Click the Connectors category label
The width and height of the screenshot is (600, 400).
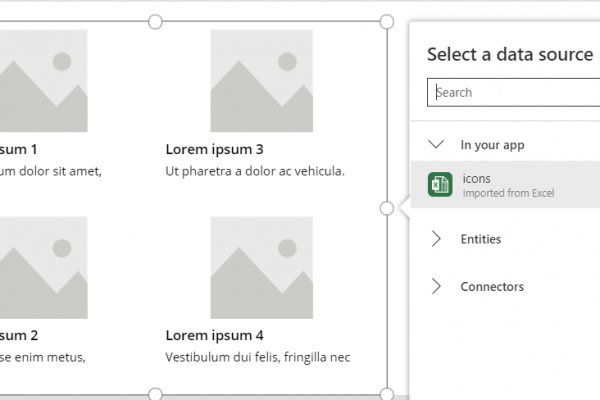coord(492,286)
